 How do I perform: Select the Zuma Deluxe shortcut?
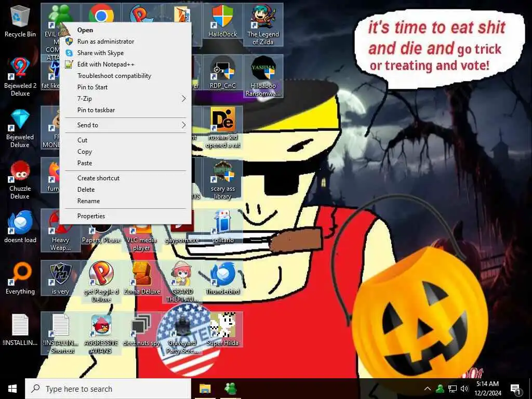click(141, 278)
